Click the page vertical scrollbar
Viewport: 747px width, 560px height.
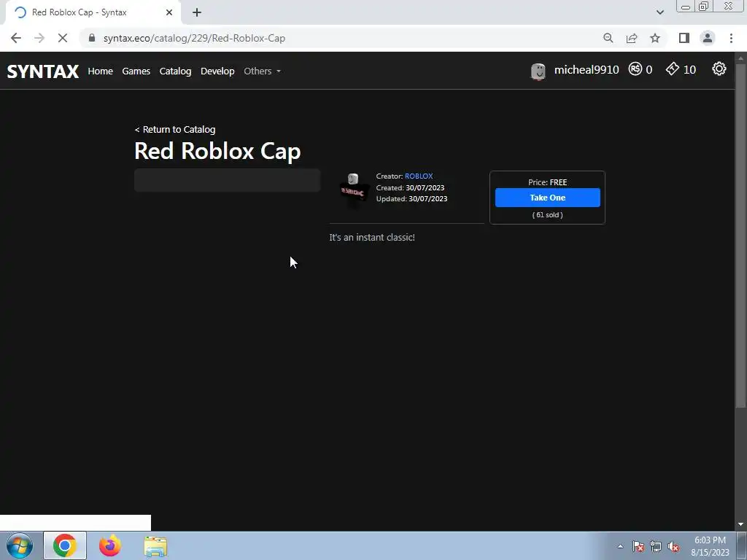[740, 236]
